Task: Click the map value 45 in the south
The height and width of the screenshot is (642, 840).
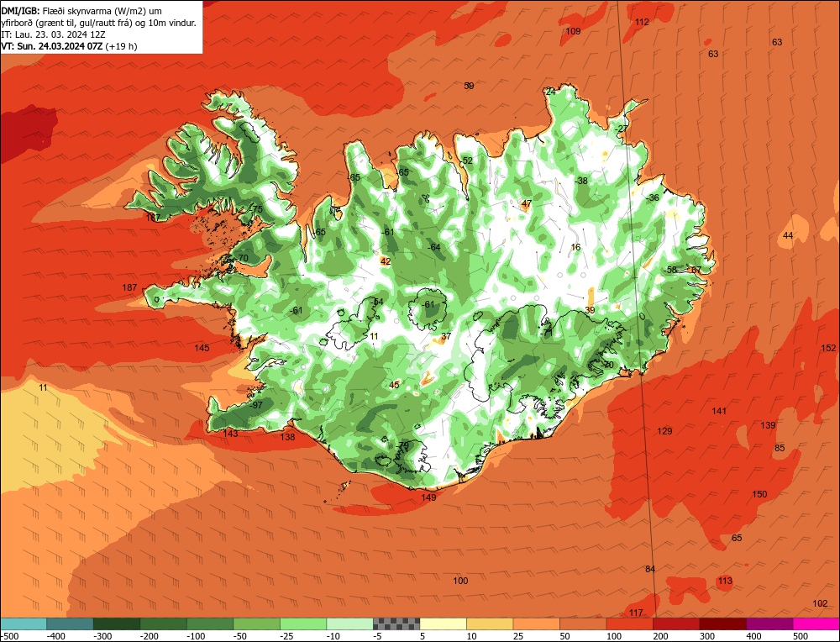Action: coord(394,385)
